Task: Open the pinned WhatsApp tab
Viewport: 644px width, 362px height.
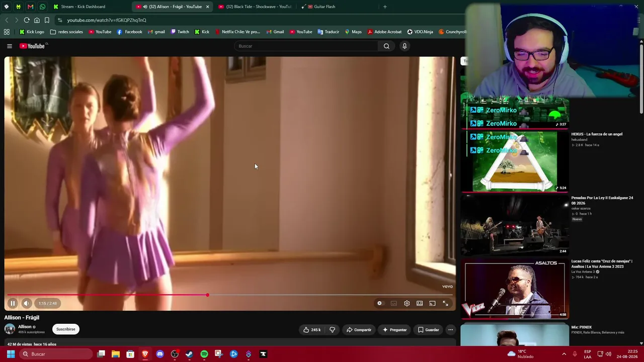Action: (x=42, y=7)
